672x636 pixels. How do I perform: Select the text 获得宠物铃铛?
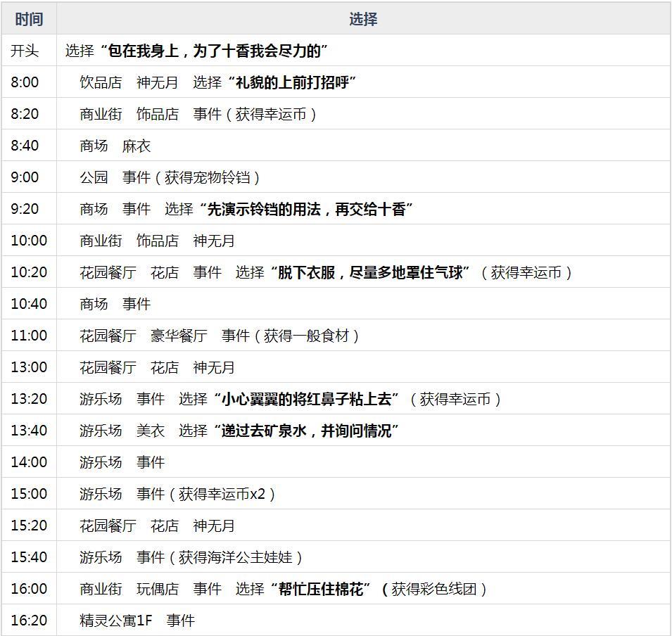click(x=207, y=177)
